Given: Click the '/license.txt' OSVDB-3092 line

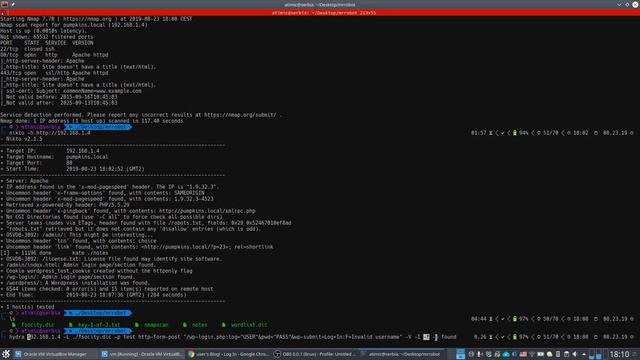Looking at the screenshot, I should click(111, 259).
